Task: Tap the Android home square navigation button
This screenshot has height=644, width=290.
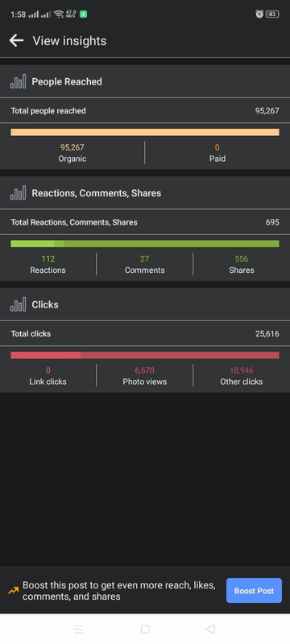Action: [x=144, y=629]
